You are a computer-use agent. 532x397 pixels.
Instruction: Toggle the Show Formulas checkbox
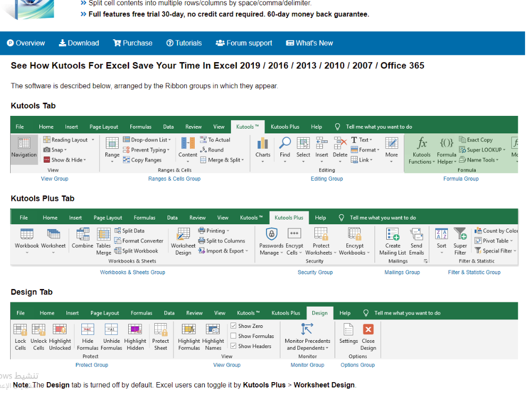234,336
